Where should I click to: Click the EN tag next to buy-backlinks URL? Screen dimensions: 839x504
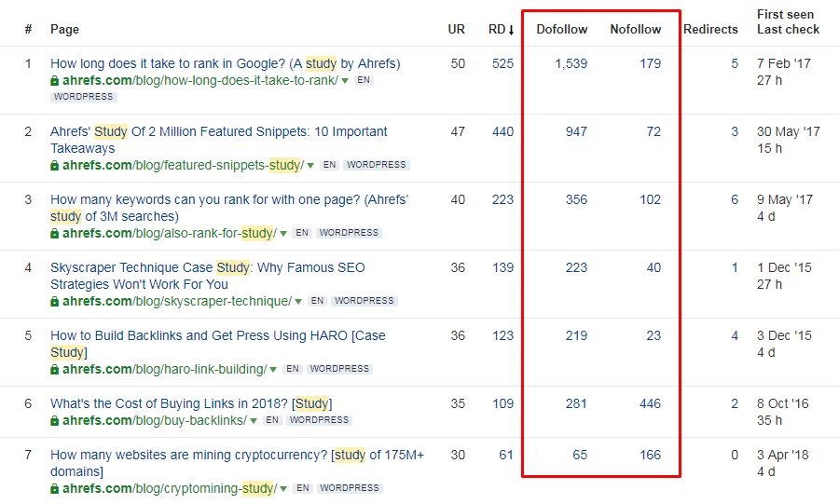[x=272, y=420]
